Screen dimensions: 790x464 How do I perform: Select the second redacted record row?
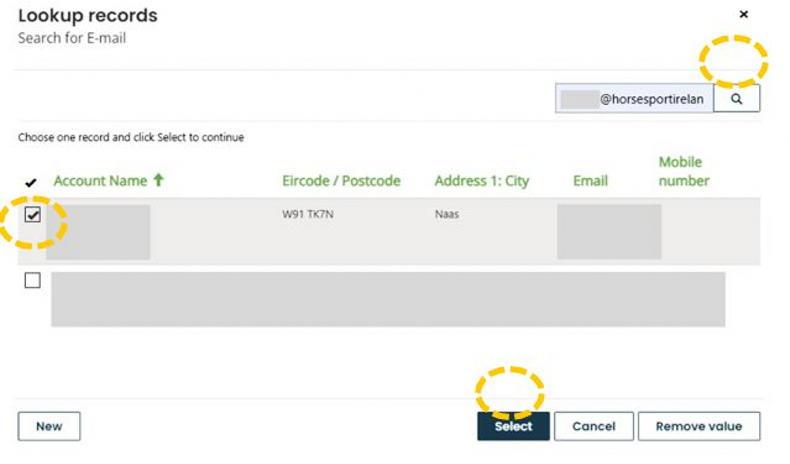pos(387,299)
